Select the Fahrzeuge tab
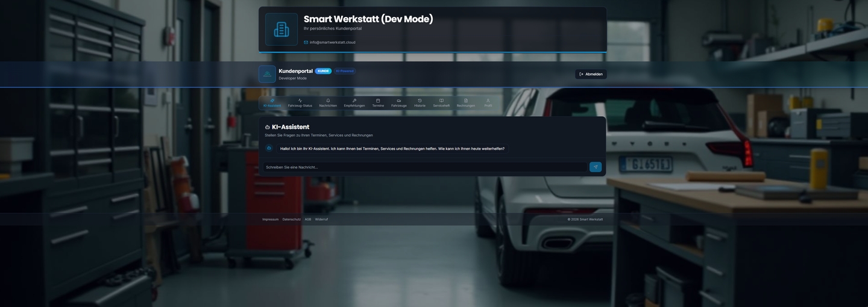This screenshot has width=868, height=307. tap(399, 103)
